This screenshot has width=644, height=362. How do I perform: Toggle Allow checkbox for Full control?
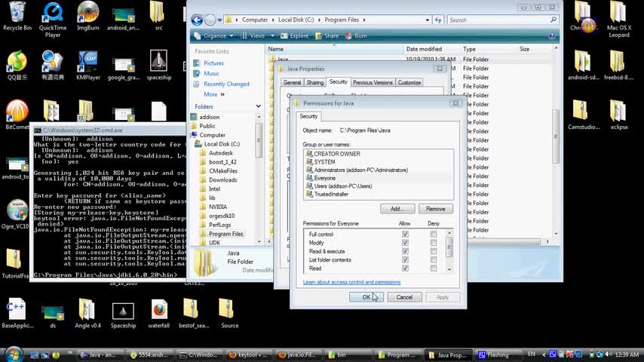point(405,235)
